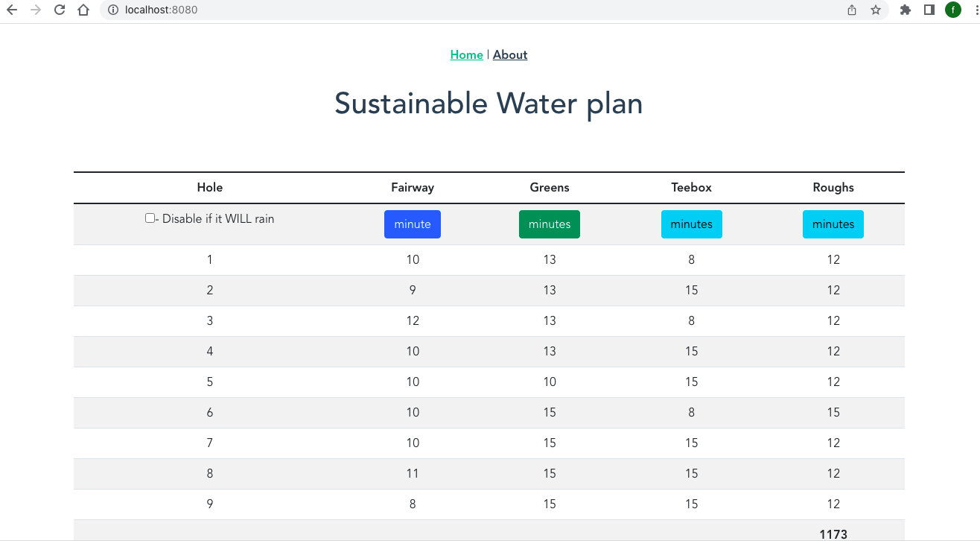Screen dimensions: 980x541
Task: Open the green profile avatar
Action: pyautogui.click(x=952, y=10)
